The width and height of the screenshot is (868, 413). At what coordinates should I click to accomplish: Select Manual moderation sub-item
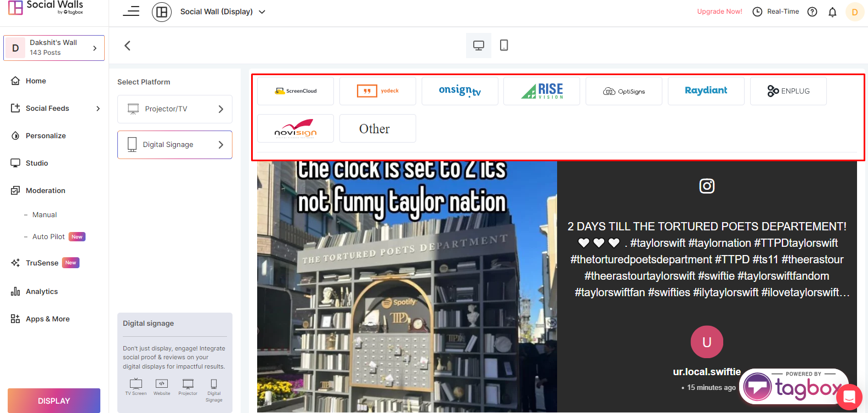(44, 214)
